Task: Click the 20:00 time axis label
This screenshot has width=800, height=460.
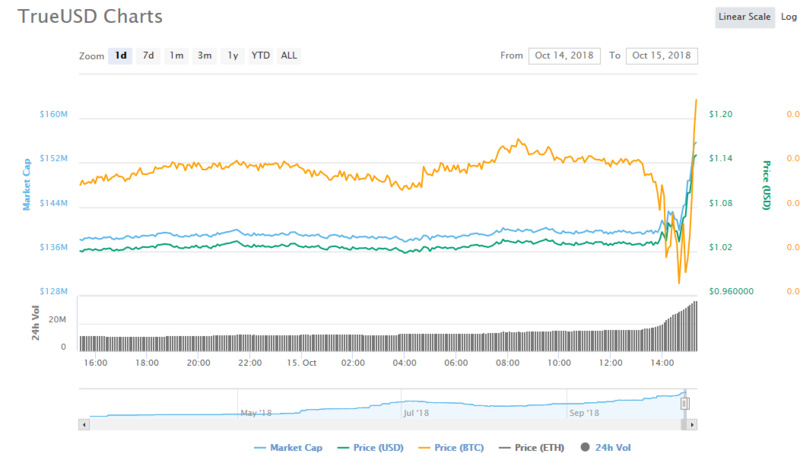Action: point(198,363)
